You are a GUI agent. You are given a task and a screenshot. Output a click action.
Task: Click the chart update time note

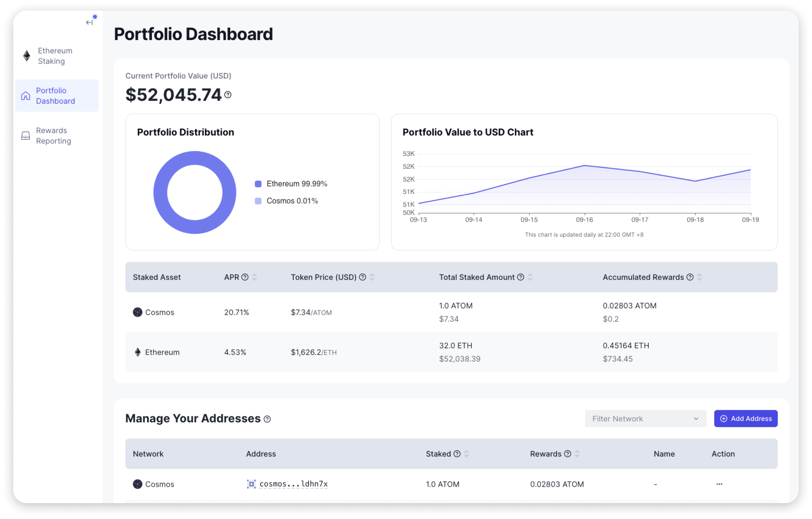point(584,235)
